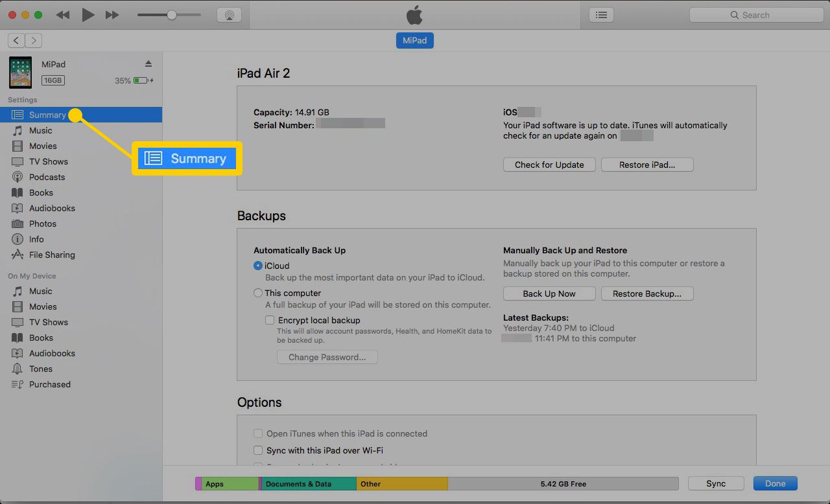Viewport: 830px width, 504px height.
Task: Open Purchased playlist icon in sidebar
Action: tap(18, 384)
